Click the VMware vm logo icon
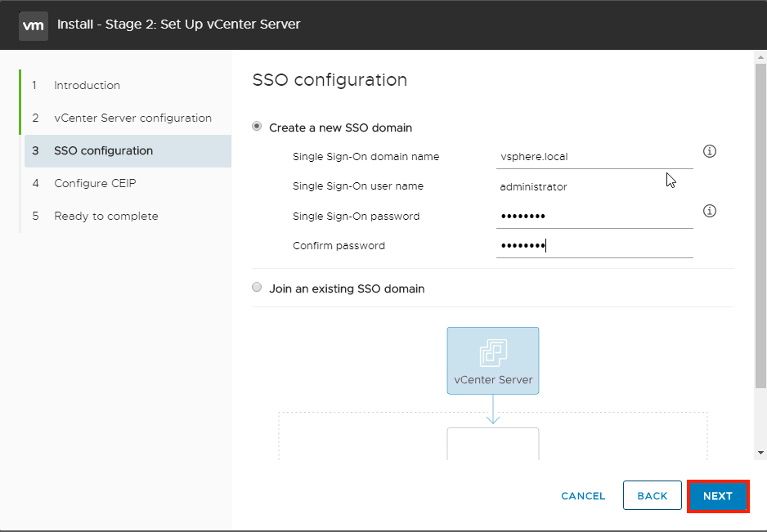 pyautogui.click(x=34, y=25)
